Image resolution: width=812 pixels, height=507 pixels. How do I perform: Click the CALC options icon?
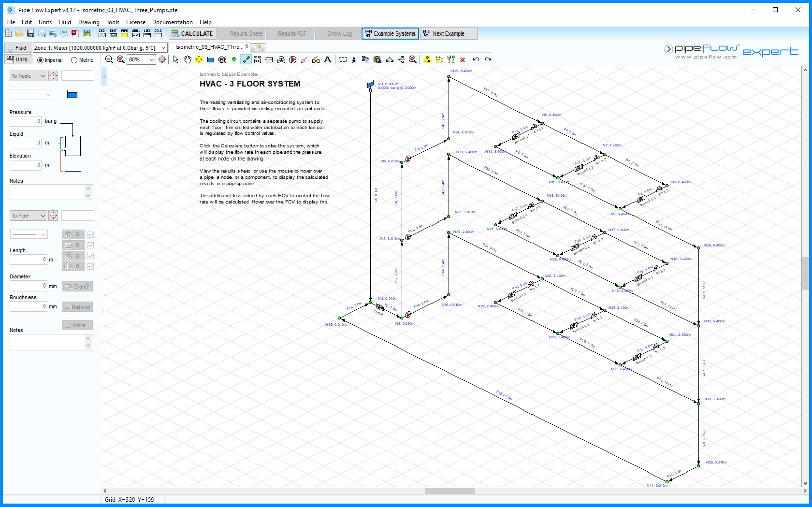(x=158, y=33)
